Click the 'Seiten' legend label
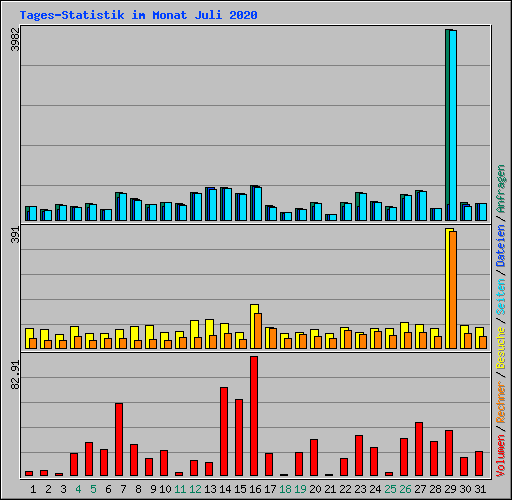This screenshot has height=500, width=512. (x=501, y=297)
